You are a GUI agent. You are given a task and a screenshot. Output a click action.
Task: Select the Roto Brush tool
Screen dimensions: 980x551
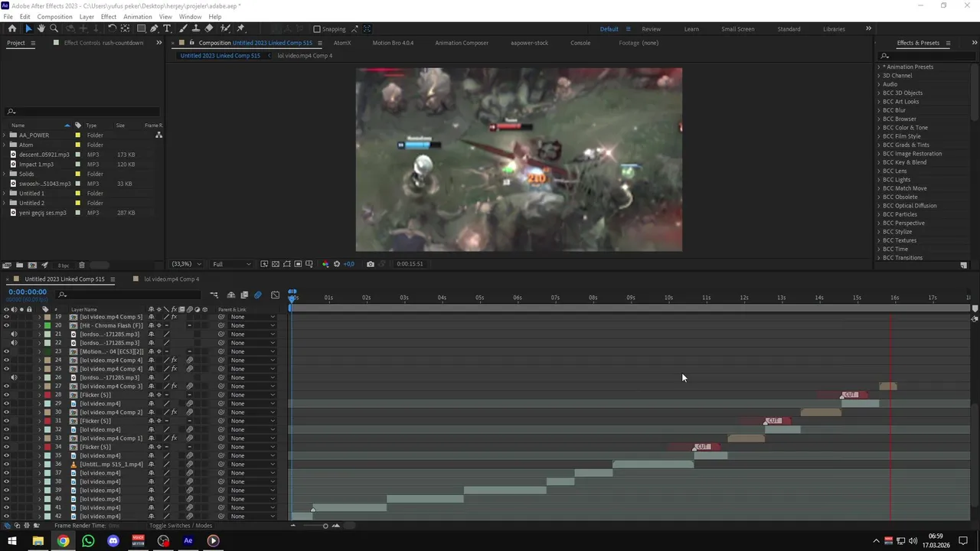[x=225, y=28]
